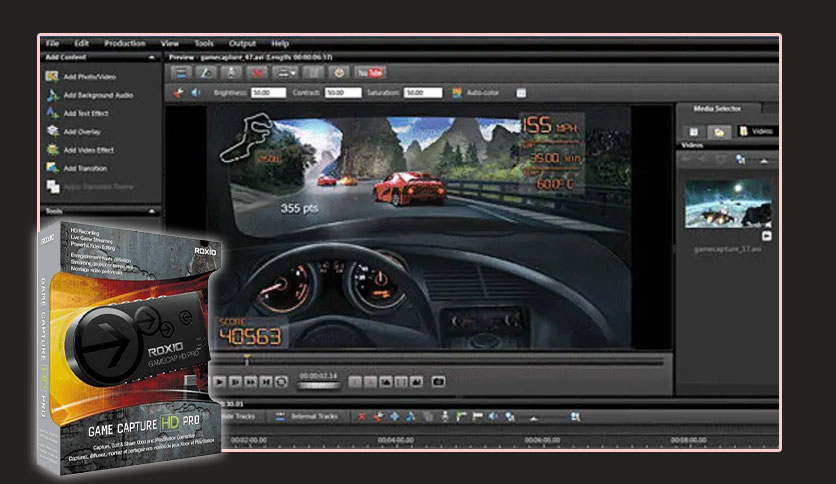This screenshot has height=484, width=836.
Task: Click the folder icon in Media Selector
Action: 718,131
